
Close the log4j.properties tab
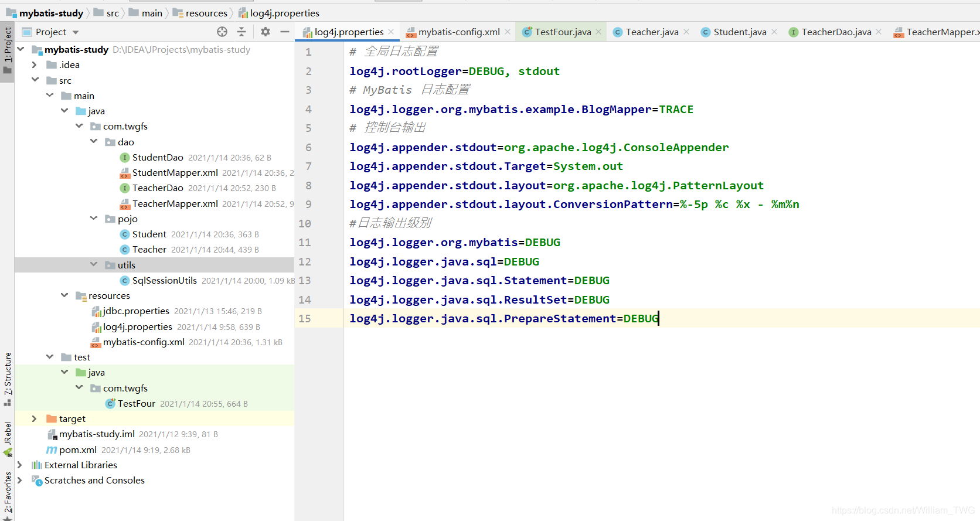point(391,32)
